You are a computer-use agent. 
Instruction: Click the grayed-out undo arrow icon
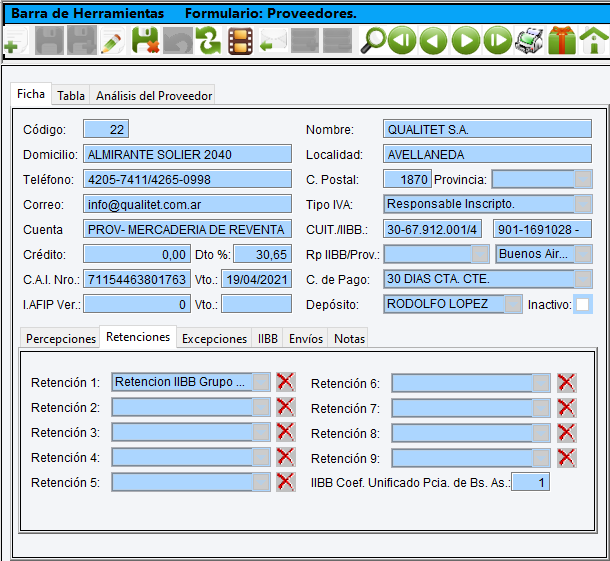click(x=178, y=40)
